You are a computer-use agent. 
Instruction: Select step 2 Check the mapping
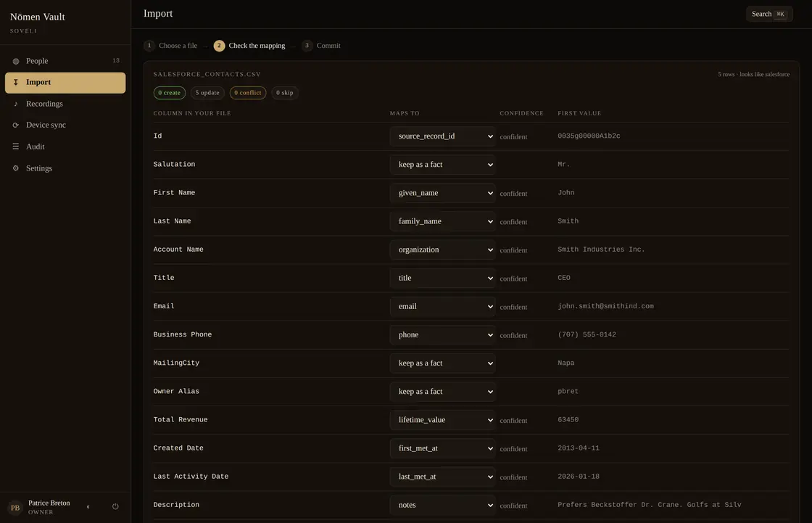(x=249, y=46)
